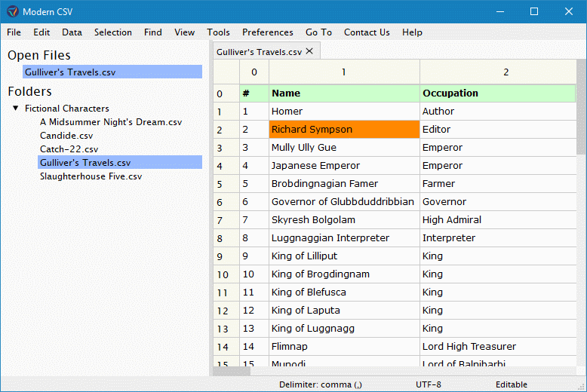Select the Editor occupation cell
The image size is (587, 392).
click(498, 130)
